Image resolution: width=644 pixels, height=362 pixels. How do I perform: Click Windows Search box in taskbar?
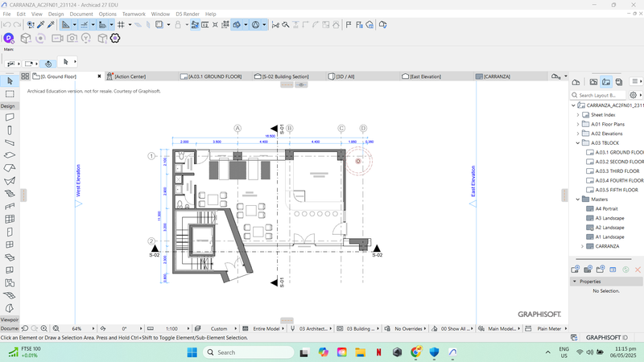pos(237,352)
